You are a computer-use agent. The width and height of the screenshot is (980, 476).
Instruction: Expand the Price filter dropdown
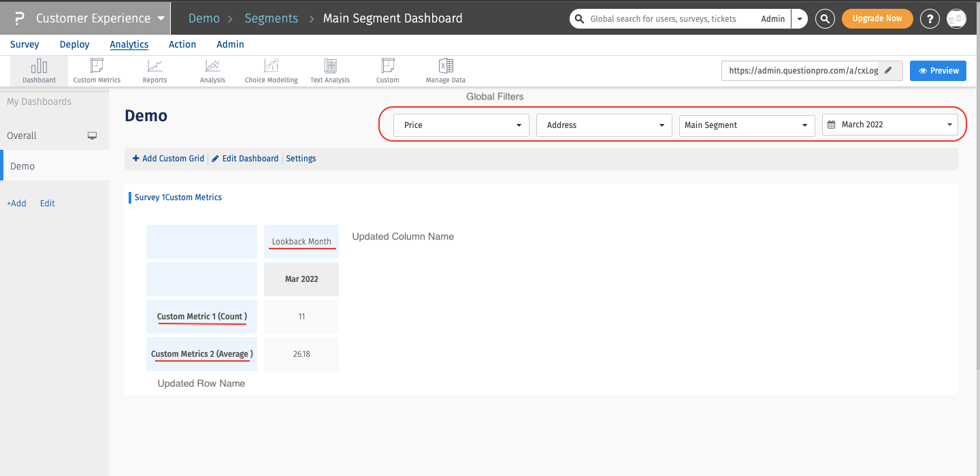pyautogui.click(x=461, y=125)
